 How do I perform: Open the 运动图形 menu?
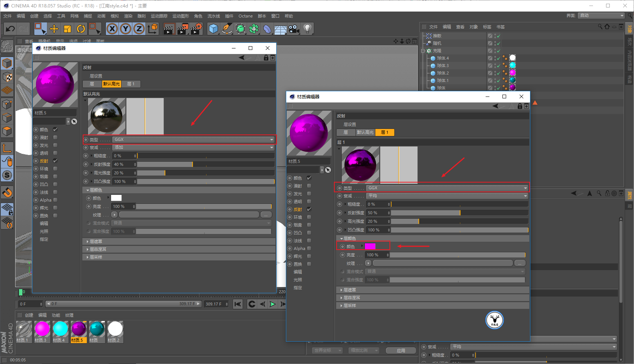pyautogui.click(x=181, y=16)
